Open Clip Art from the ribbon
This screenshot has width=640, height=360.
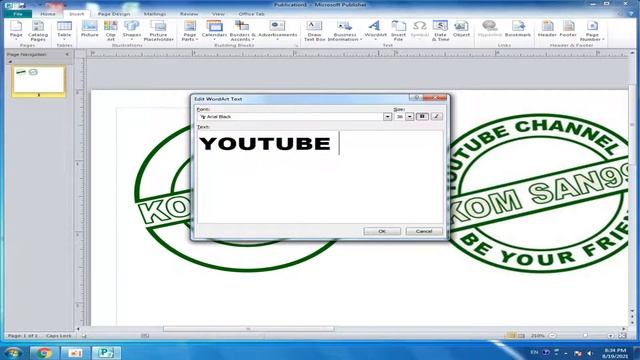[111, 31]
